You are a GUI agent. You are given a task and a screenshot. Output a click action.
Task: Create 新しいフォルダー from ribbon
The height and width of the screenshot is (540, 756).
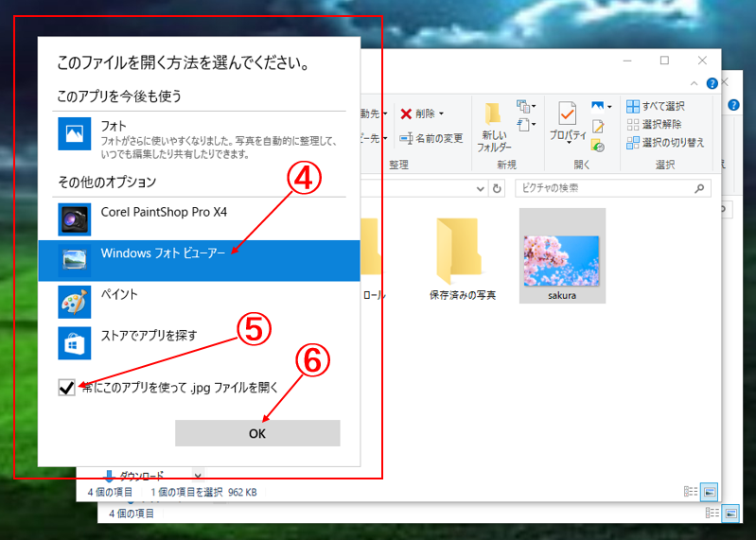494,127
